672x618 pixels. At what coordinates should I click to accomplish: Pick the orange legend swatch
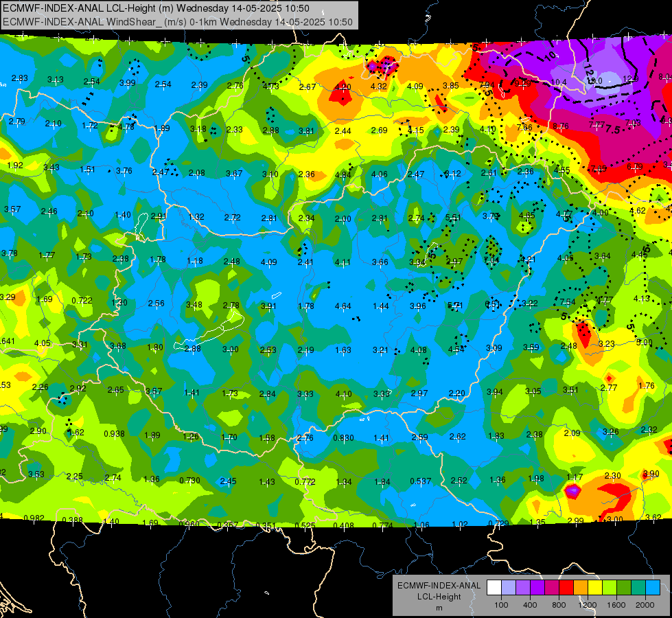(x=581, y=588)
